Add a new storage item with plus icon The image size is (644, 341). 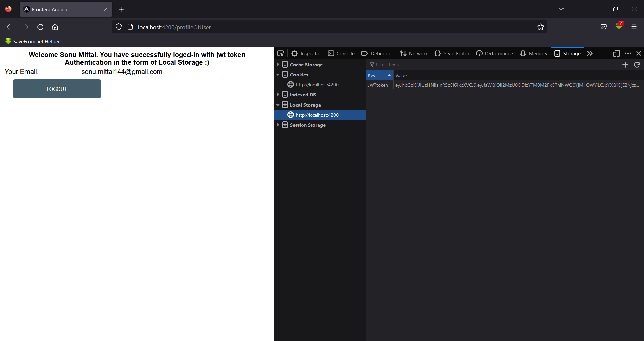625,65
